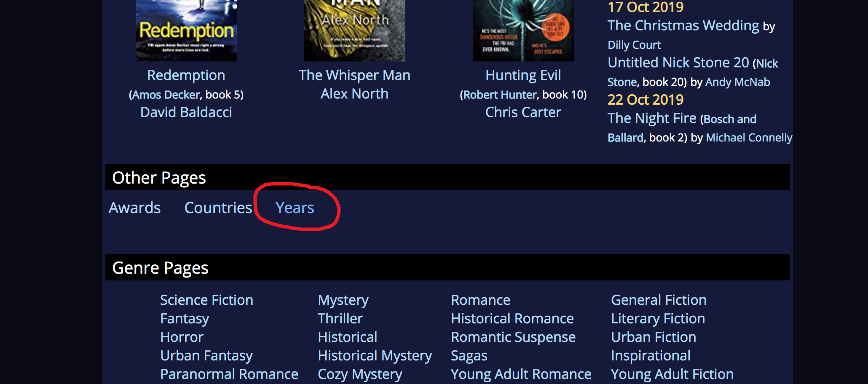Select the Cozy Mystery genre

(x=360, y=374)
